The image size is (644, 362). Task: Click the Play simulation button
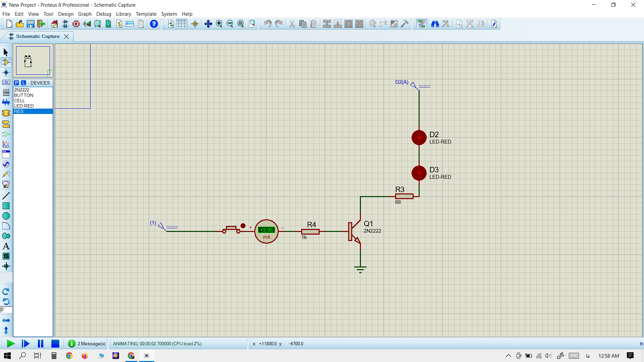pos(11,344)
